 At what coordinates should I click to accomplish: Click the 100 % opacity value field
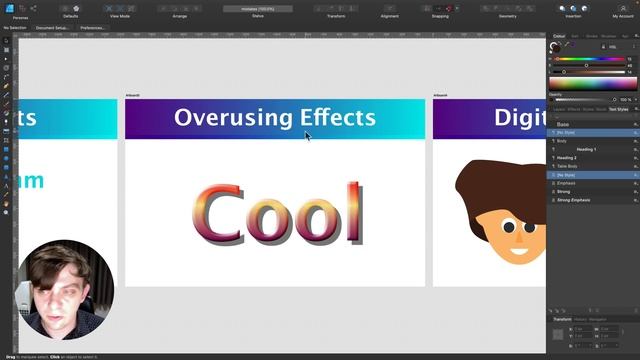(x=625, y=100)
